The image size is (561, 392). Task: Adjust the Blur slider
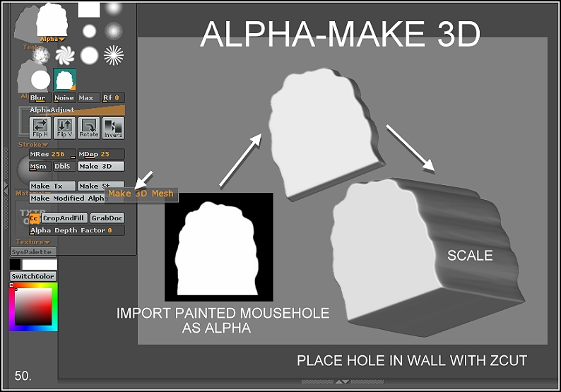40,98
